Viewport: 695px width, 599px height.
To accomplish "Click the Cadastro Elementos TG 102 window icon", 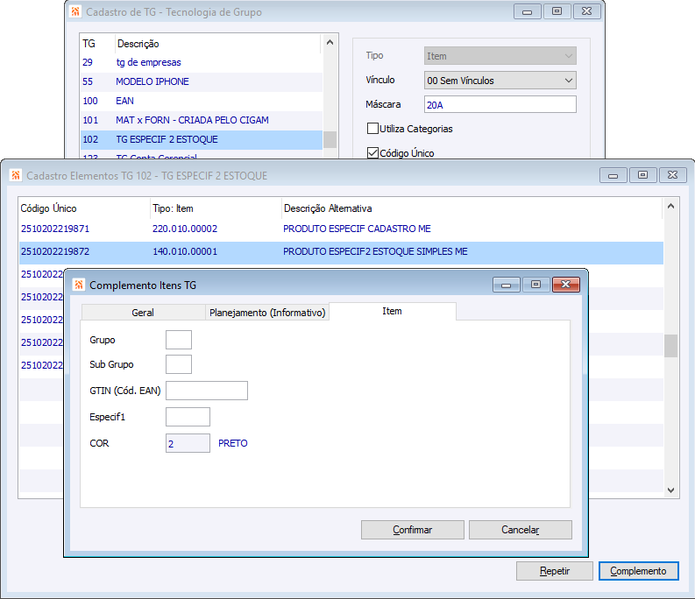I will point(16,176).
